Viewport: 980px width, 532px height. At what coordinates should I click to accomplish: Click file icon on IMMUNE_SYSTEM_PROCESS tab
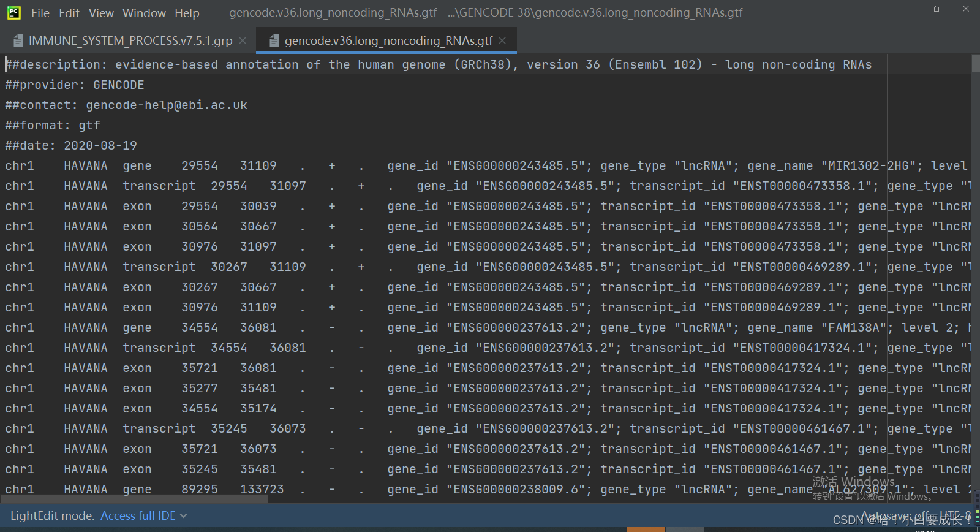click(18, 40)
